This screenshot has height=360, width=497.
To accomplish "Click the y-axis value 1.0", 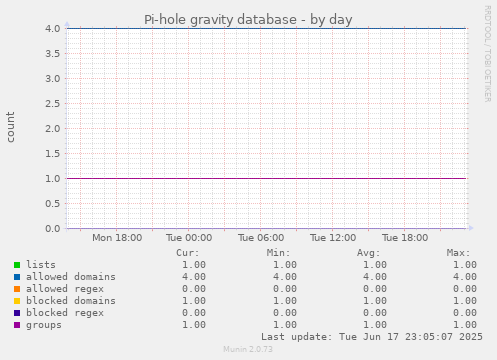I will point(53,178).
